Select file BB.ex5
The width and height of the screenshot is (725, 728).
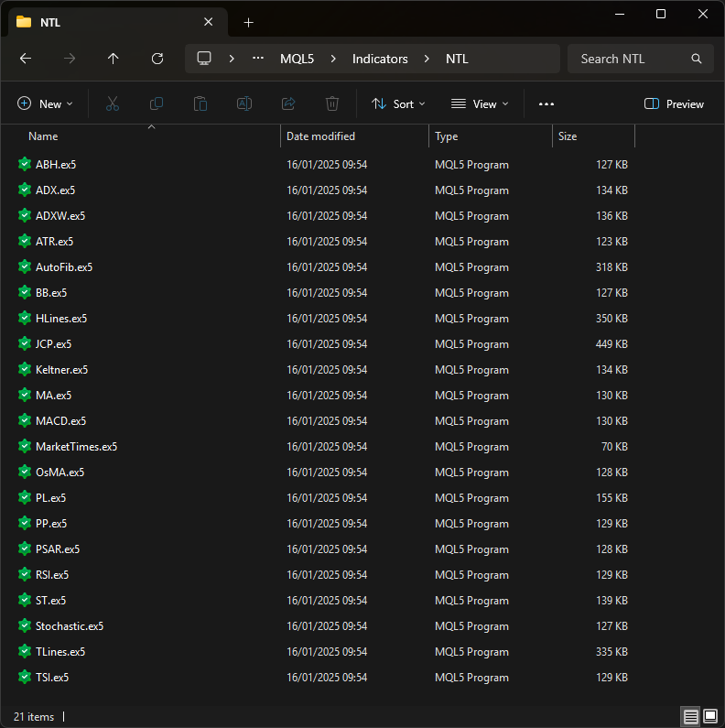(51, 292)
